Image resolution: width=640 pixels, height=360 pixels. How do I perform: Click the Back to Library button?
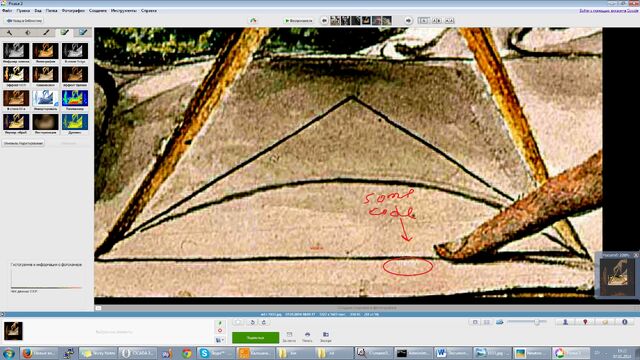tap(24, 20)
